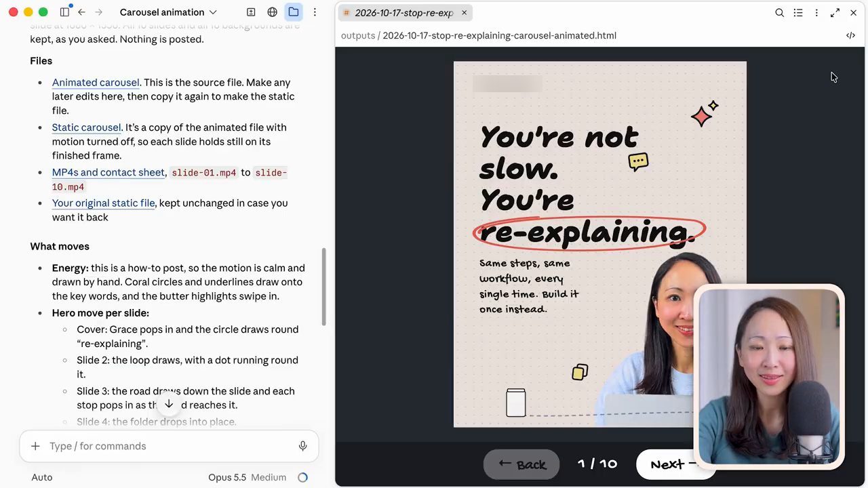Open the outline list icon in preview

798,13
